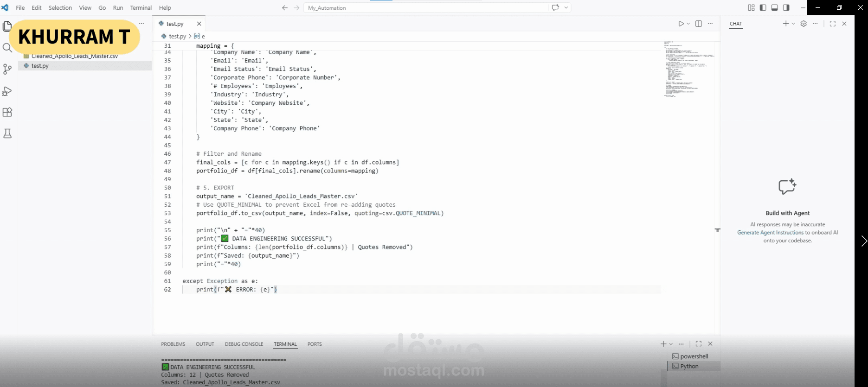
Task: Open the Go menu
Action: click(102, 8)
